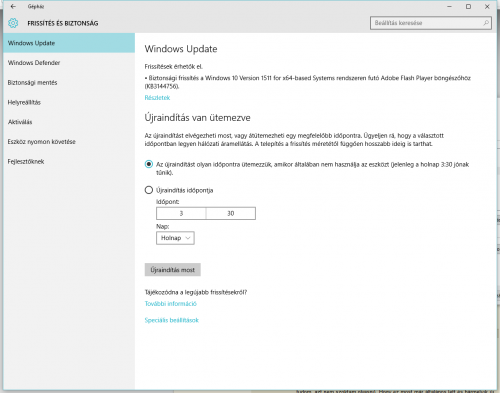Open the Speciális beállítások link
This screenshot has width=500, height=393.
[172, 320]
